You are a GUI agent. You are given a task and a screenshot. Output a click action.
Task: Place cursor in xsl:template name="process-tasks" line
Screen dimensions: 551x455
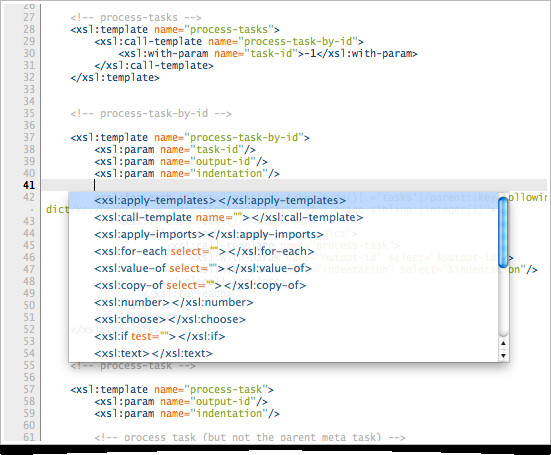[x=175, y=30]
